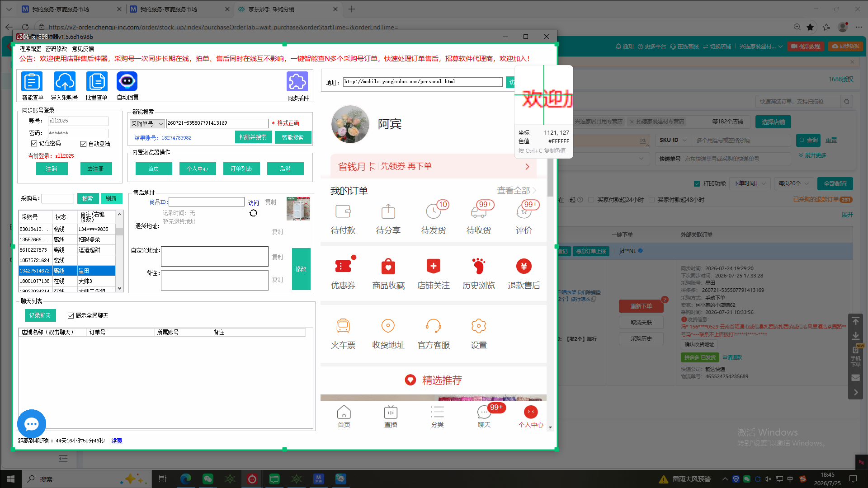
Task: Open the 每页20个 page size dropdown
Action: [x=794, y=183]
